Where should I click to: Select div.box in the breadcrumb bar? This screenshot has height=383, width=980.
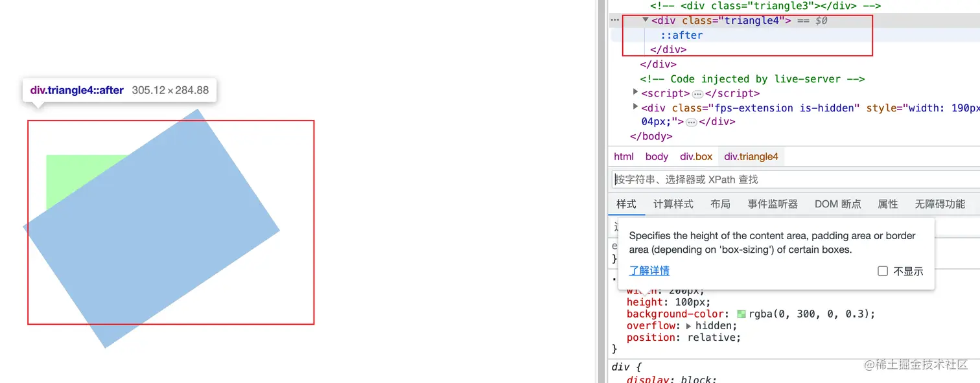[696, 156]
